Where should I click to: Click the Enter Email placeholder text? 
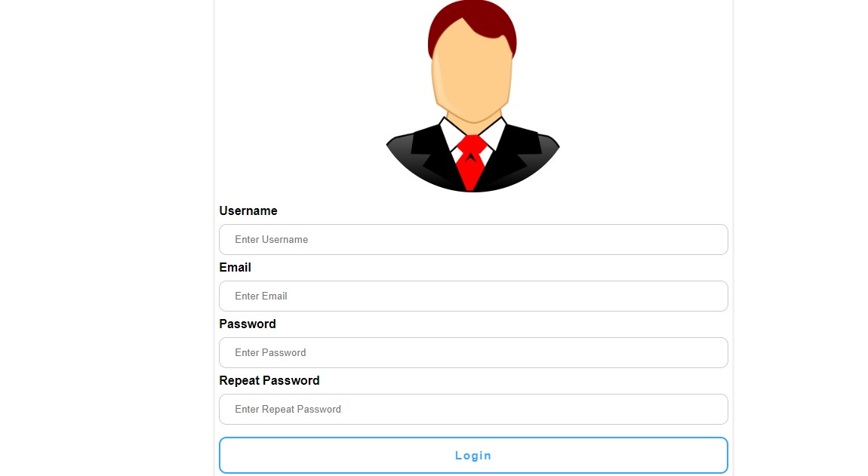(260, 296)
